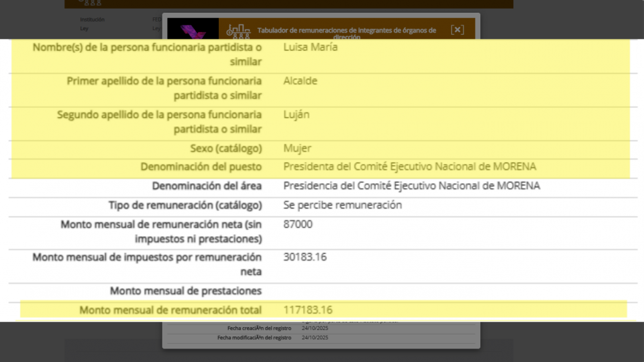Select the first surname value 'Alcalde'
The height and width of the screenshot is (362, 644).
(x=300, y=81)
